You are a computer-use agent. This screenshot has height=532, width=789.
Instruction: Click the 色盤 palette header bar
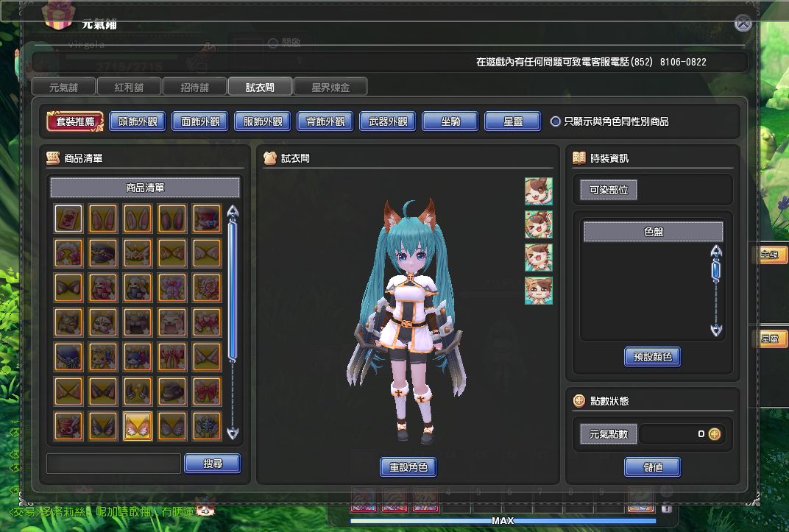[653, 232]
